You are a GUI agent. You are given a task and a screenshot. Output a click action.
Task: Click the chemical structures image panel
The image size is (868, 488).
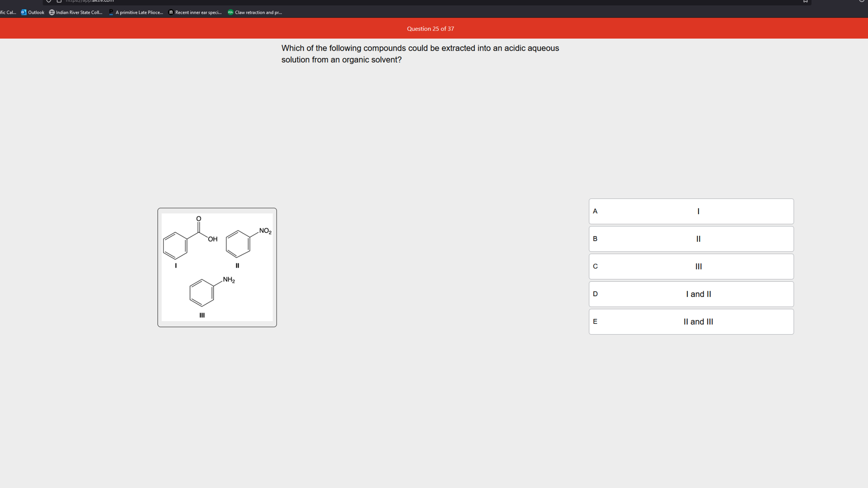pos(217,268)
